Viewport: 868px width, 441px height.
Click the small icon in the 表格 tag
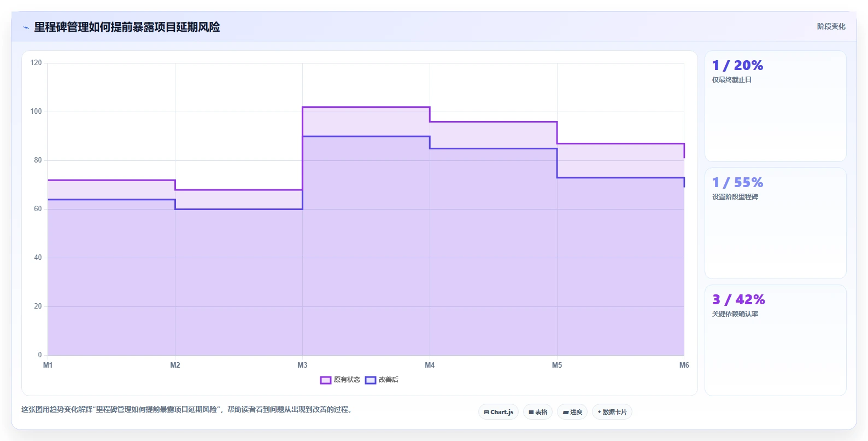pyautogui.click(x=531, y=412)
